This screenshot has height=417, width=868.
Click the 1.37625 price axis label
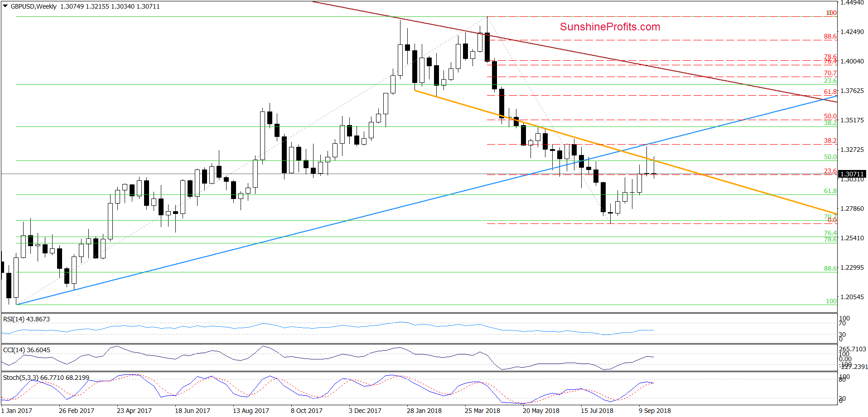click(852, 91)
